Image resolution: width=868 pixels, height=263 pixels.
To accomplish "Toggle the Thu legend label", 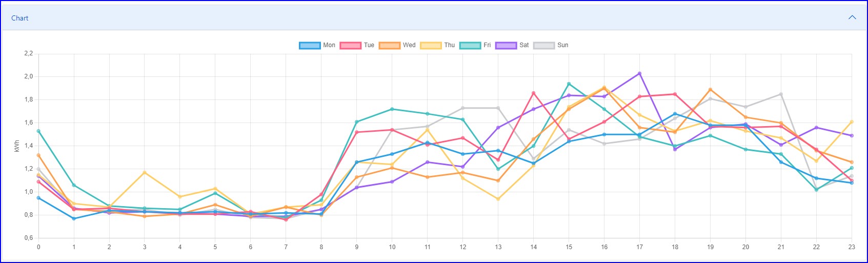I will coord(449,45).
